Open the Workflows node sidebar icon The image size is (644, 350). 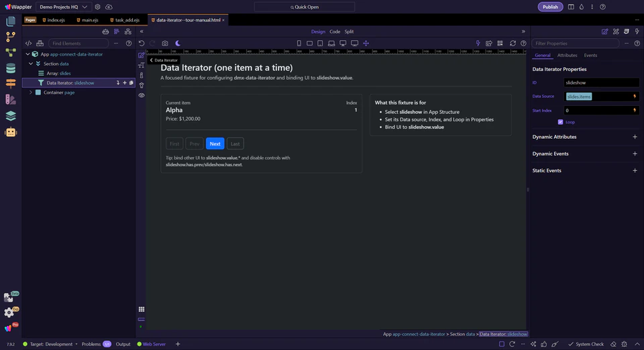click(x=11, y=52)
